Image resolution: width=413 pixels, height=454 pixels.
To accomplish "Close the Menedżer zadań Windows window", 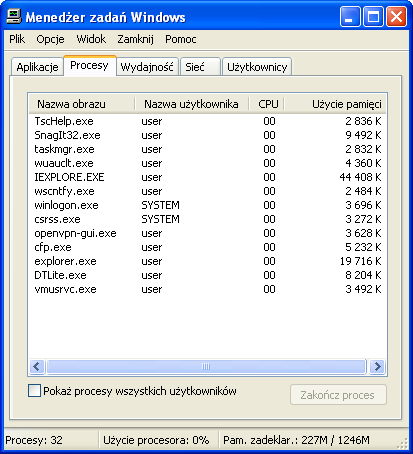I will click(396, 17).
